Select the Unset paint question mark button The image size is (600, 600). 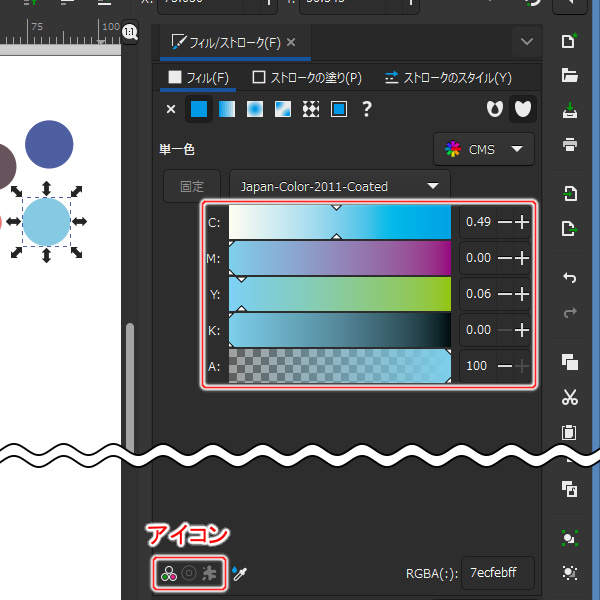click(x=367, y=109)
